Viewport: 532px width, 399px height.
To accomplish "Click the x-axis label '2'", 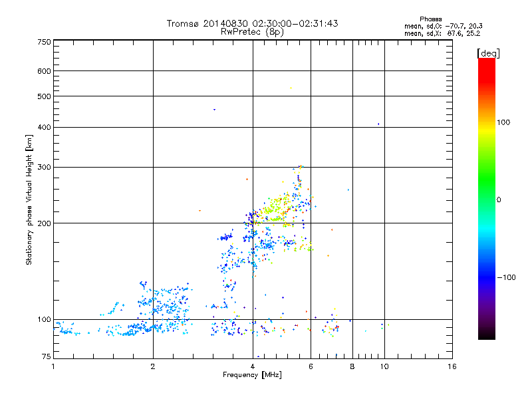I will [x=153, y=366].
